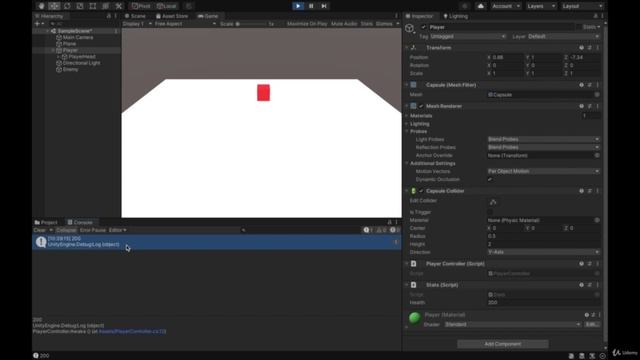Switch to the Scene tab
640x360 pixels.
(136, 16)
